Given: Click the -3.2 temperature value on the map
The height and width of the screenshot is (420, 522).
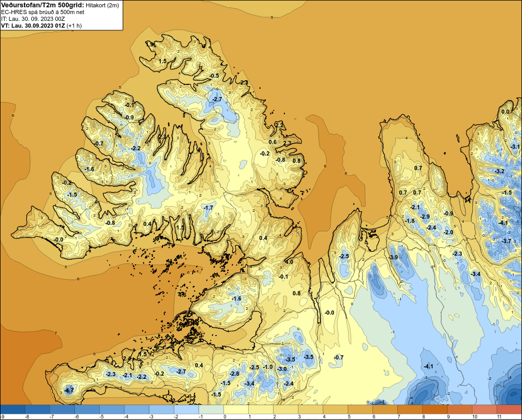Looking at the screenshot, I should 500,171.
